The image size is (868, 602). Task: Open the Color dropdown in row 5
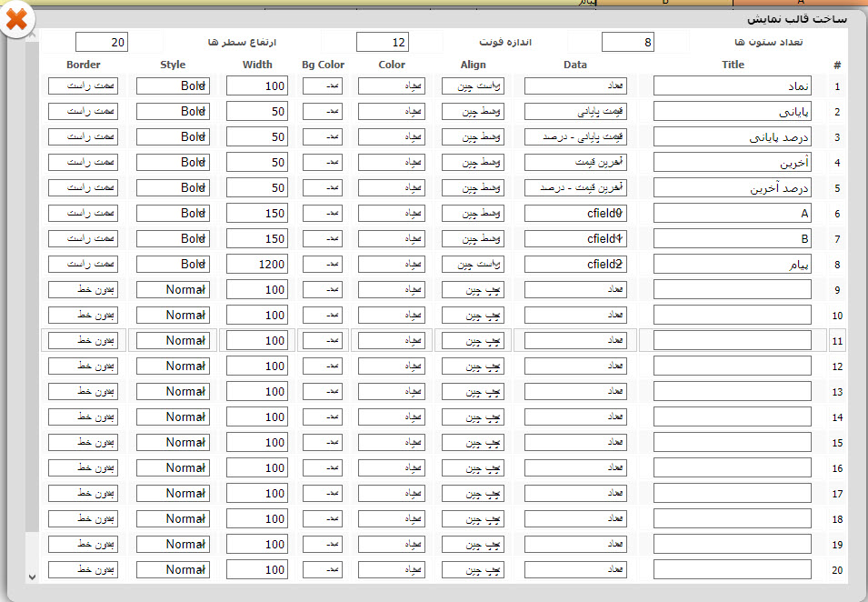(392, 188)
